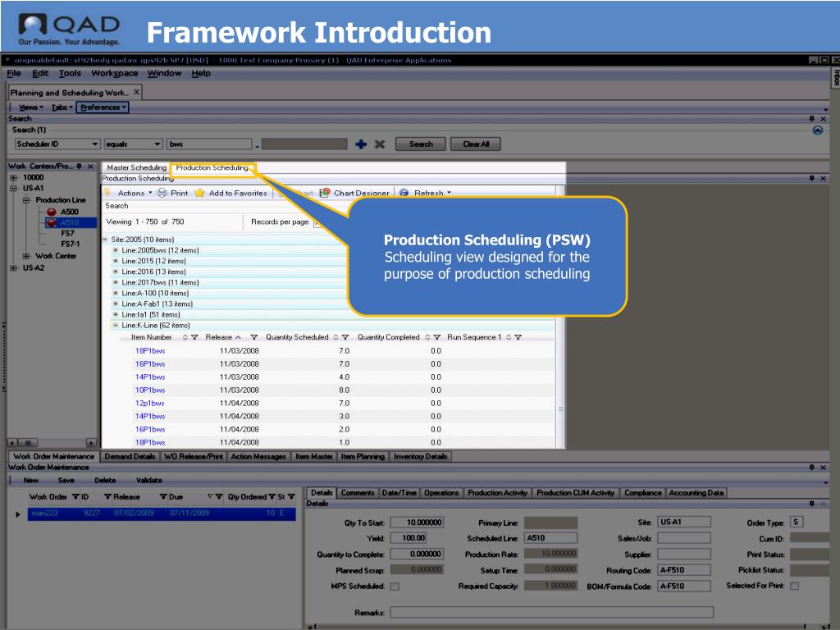Filter the Quantity Scheduled column

click(x=345, y=337)
